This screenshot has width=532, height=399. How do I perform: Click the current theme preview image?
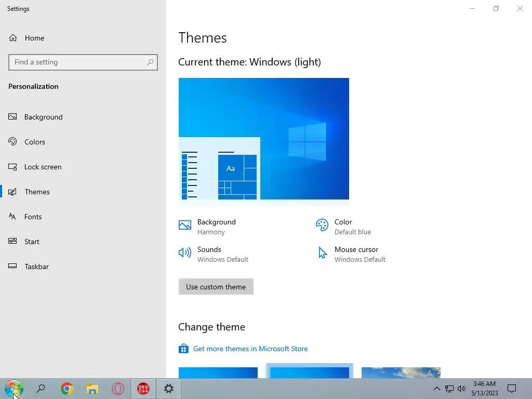263,139
